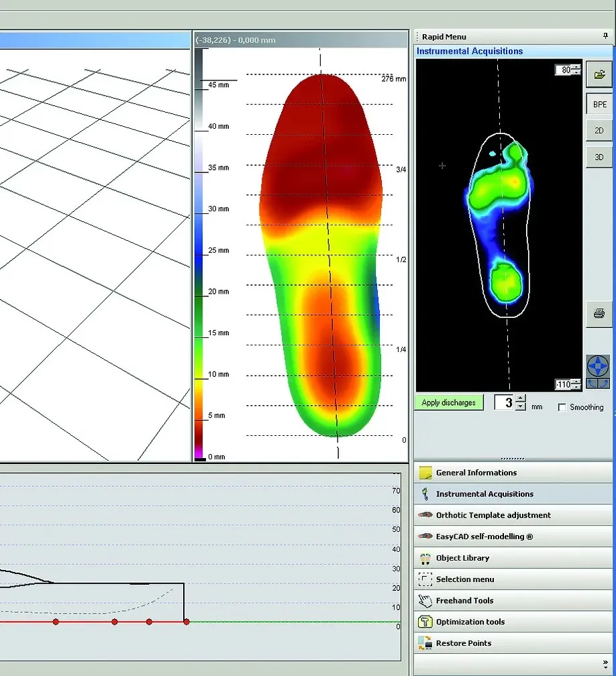Image resolution: width=616 pixels, height=676 pixels.
Task: Click the blue four-arrow pan pad
Action: pos(597,366)
